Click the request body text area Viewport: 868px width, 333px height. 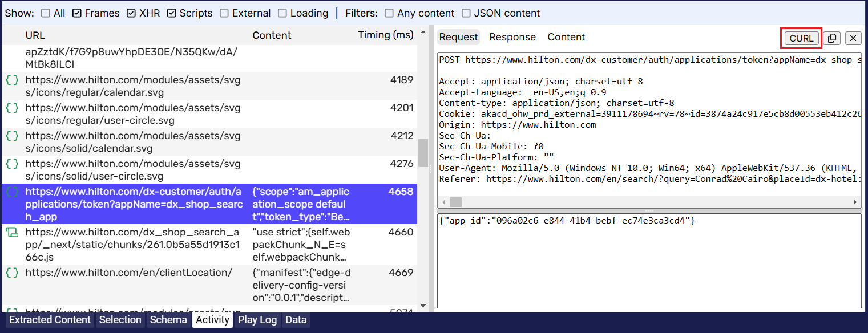tap(649, 259)
